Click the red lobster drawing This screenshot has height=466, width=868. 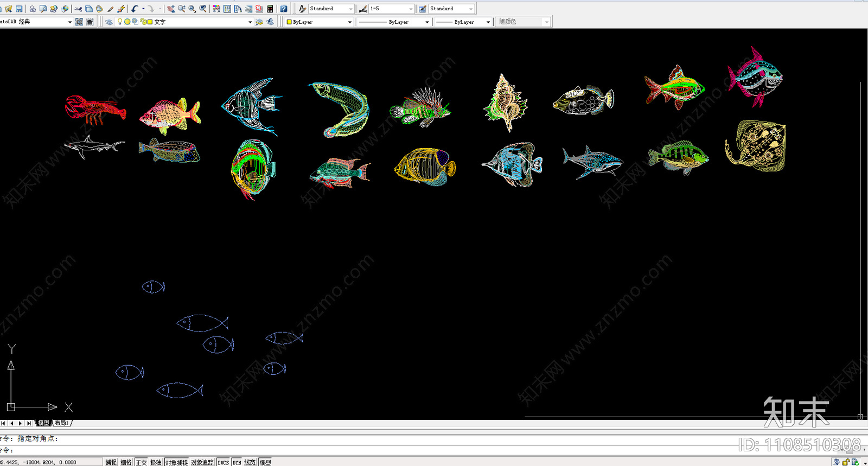[x=95, y=110]
